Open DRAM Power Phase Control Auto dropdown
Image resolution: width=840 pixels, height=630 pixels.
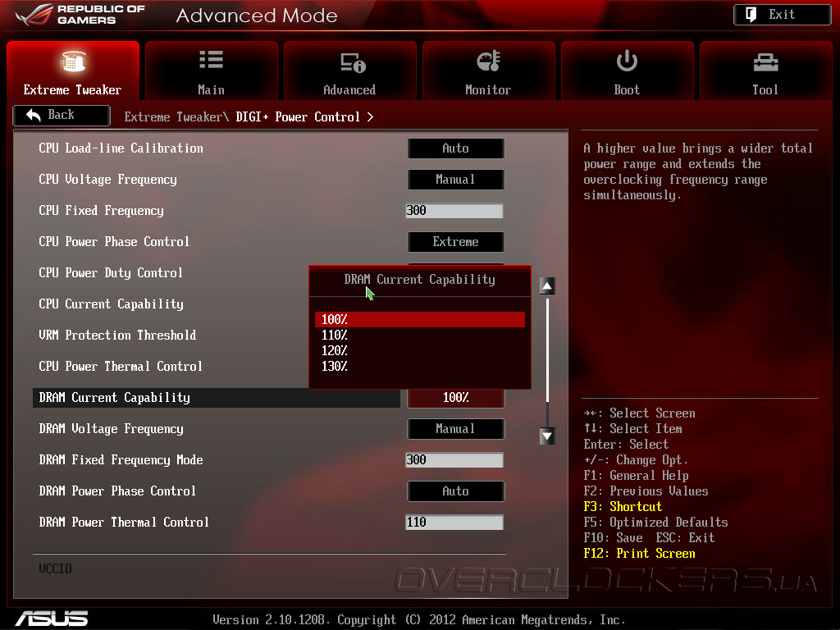456,491
